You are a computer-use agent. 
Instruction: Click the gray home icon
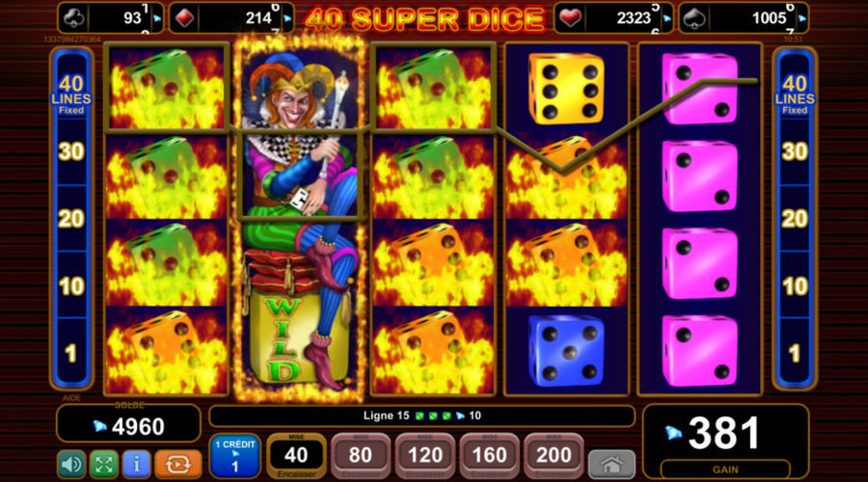coord(611,465)
